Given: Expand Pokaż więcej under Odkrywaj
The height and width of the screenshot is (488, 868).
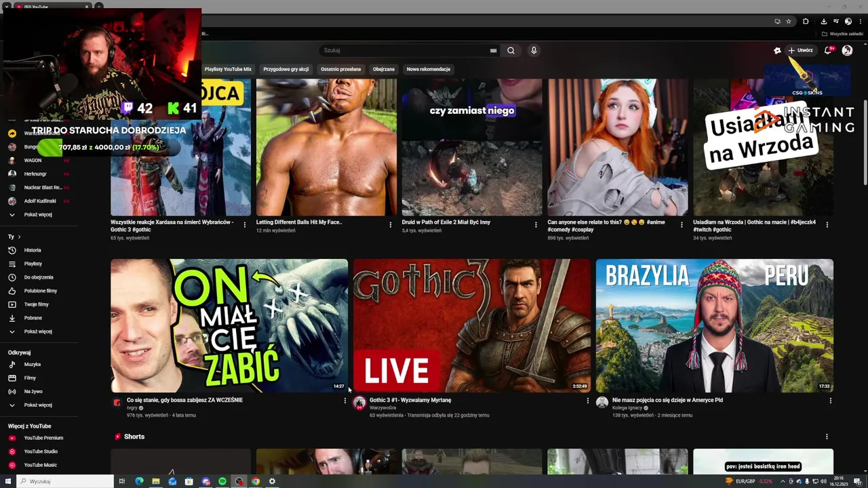Looking at the screenshot, I should coord(38,405).
